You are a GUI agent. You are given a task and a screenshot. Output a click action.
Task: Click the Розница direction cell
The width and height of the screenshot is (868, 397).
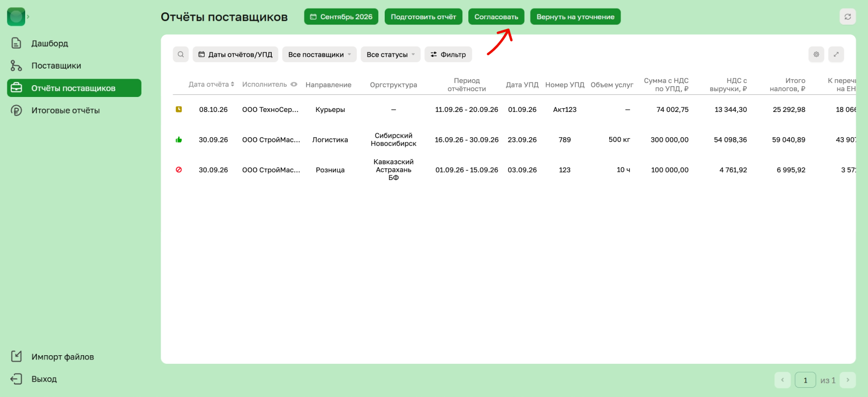[x=330, y=170]
